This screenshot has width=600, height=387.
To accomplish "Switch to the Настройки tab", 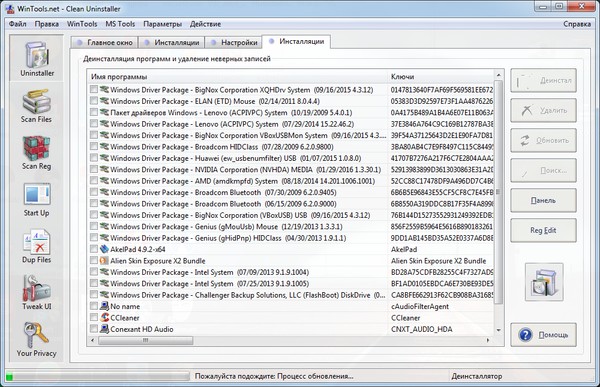I will pyautogui.click(x=234, y=42).
